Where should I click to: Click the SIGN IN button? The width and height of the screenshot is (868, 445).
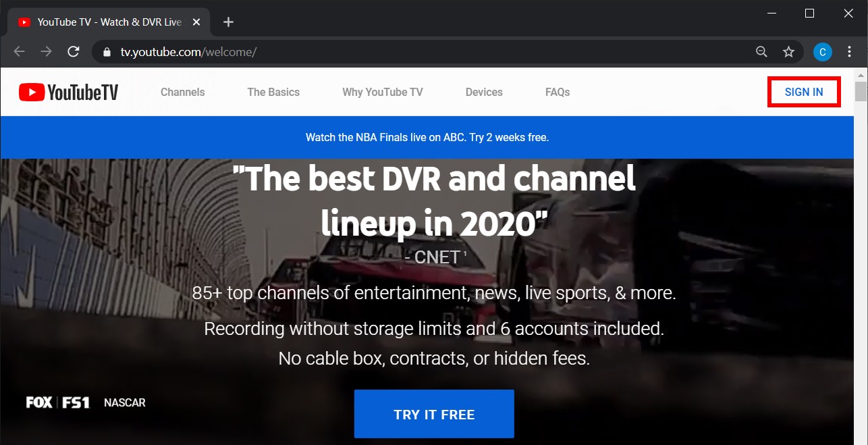(x=804, y=93)
